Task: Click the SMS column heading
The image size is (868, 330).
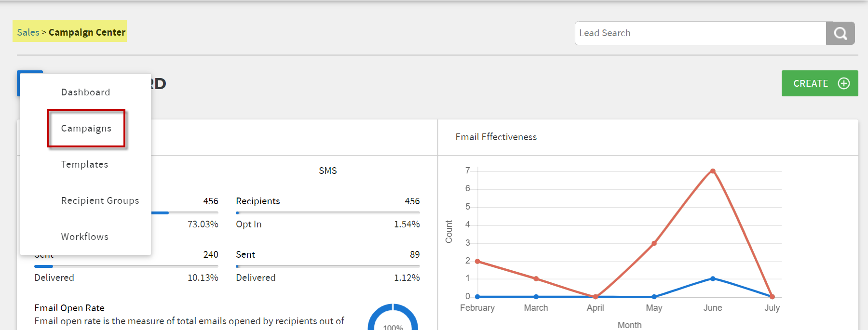Action: pyautogui.click(x=328, y=171)
